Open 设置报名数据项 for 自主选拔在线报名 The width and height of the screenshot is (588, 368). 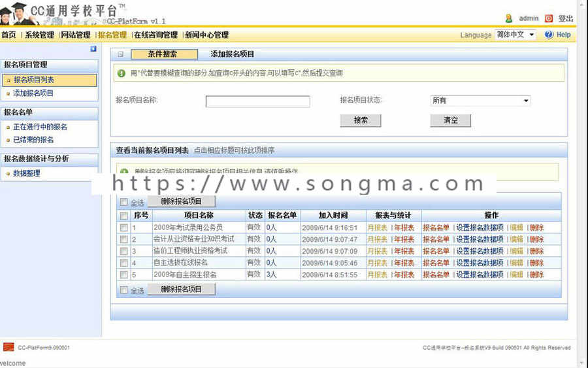pos(480,263)
